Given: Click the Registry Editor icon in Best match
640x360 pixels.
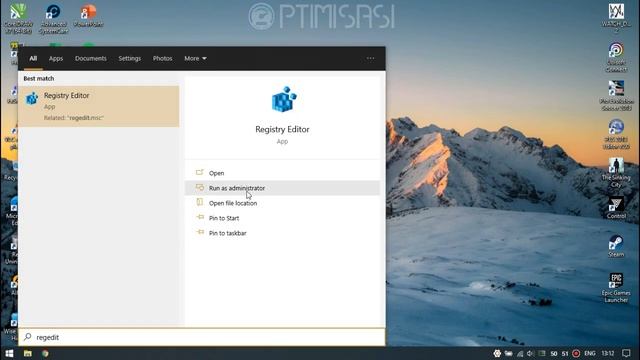Looking at the screenshot, I should pos(32,99).
